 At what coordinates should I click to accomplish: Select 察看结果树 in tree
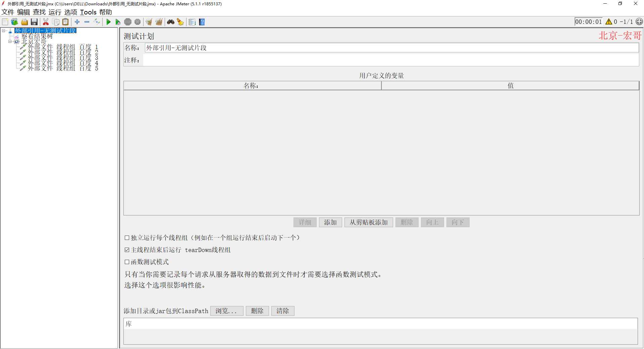click(37, 36)
